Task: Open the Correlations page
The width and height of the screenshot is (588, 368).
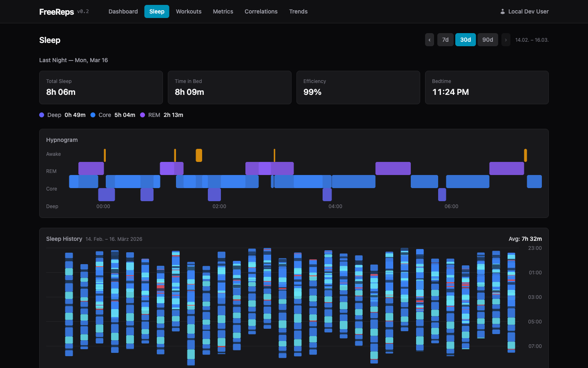Action: (261, 11)
